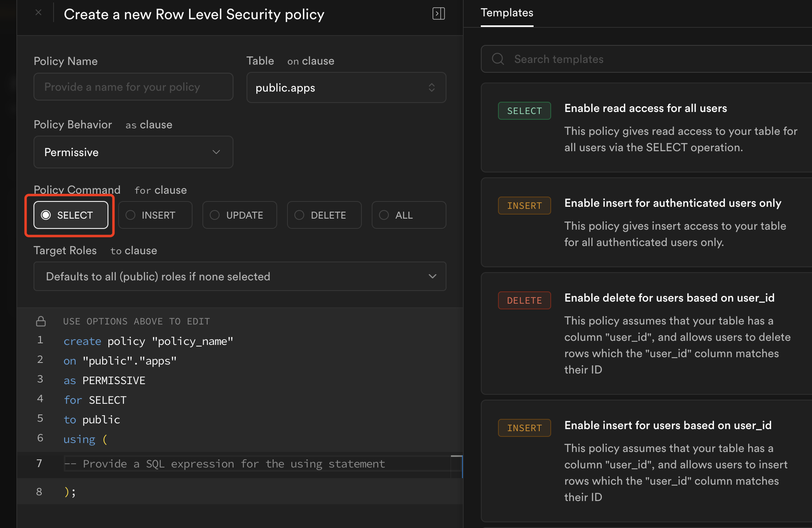Select the ALL policy command
812x528 pixels.
[408, 215]
